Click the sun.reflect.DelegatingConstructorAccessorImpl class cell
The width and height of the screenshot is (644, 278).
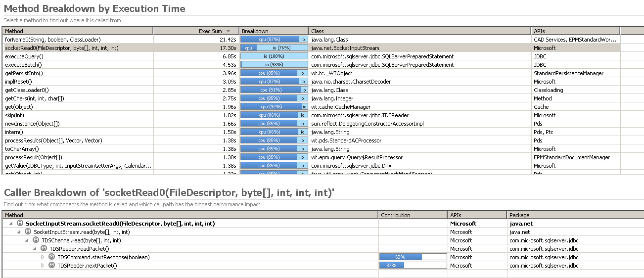[x=368, y=124]
